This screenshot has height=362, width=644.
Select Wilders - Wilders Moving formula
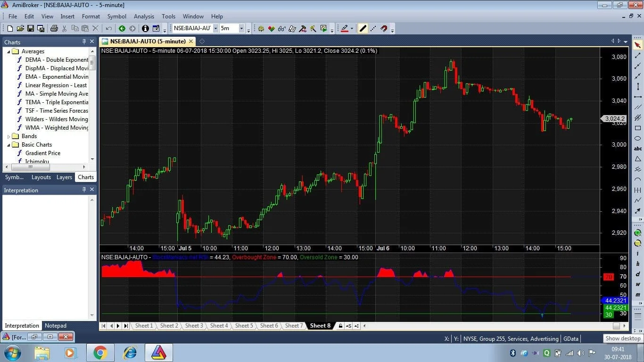pos(57,119)
